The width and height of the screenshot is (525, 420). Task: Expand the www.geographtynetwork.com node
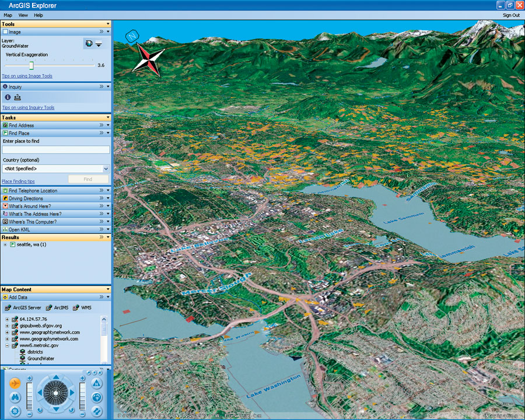tap(6, 332)
